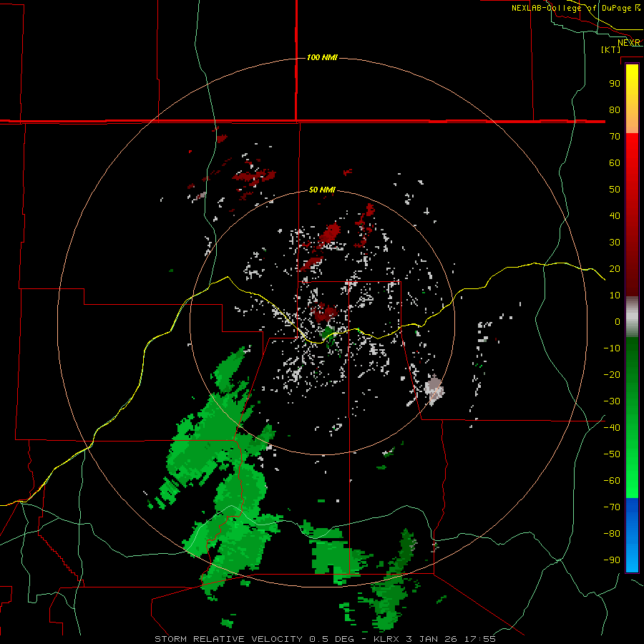Click the 100 NMI range ring label
The height and width of the screenshot is (644, 644).
pyautogui.click(x=322, y=57)
